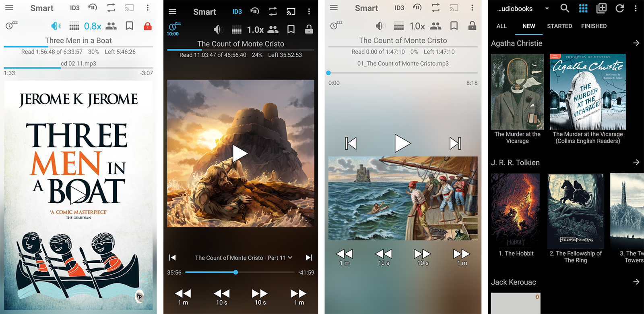Open equalizer grid icon on Three Men in a Boat screen
This screenshot has width=644, height=314.
pos(74,27)
